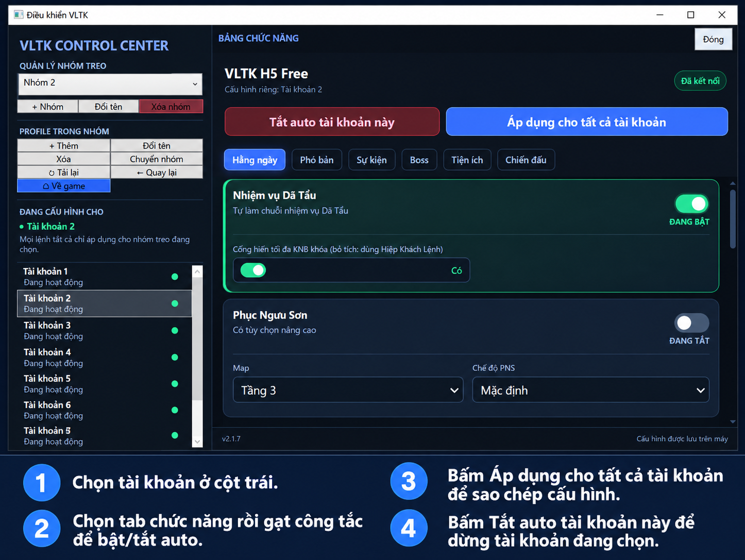Click the green Tài khoản 2 label under ĐANG CẤU HÌNH CHO

click(x=50, y=227)
